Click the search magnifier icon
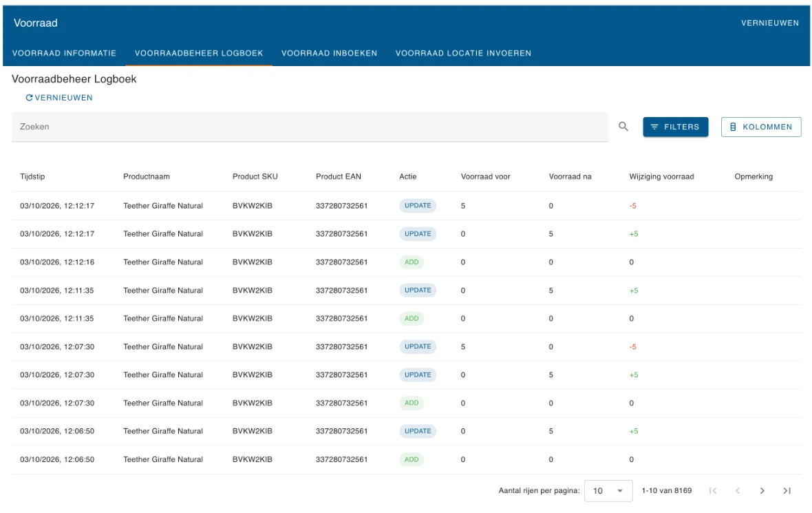 [623, 127]
